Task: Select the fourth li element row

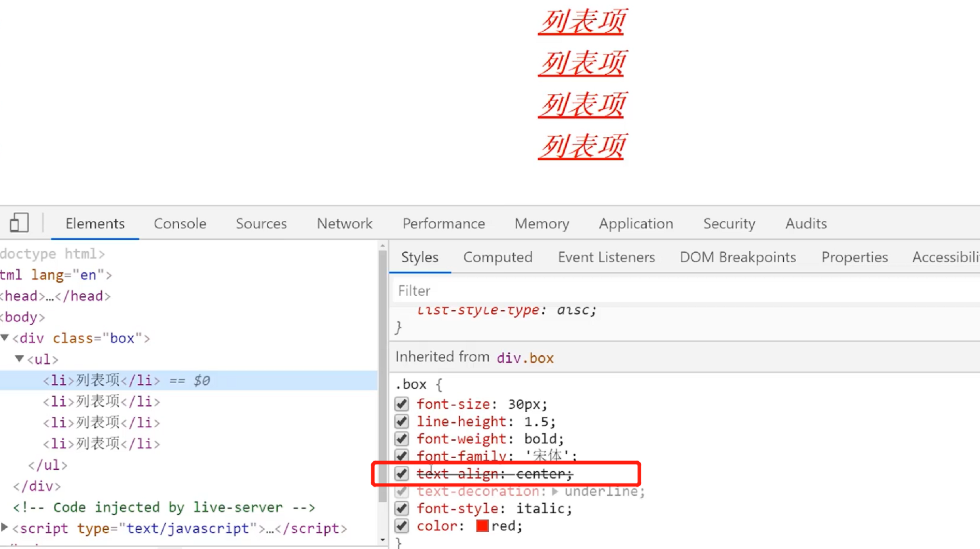Action: [101, 444]
